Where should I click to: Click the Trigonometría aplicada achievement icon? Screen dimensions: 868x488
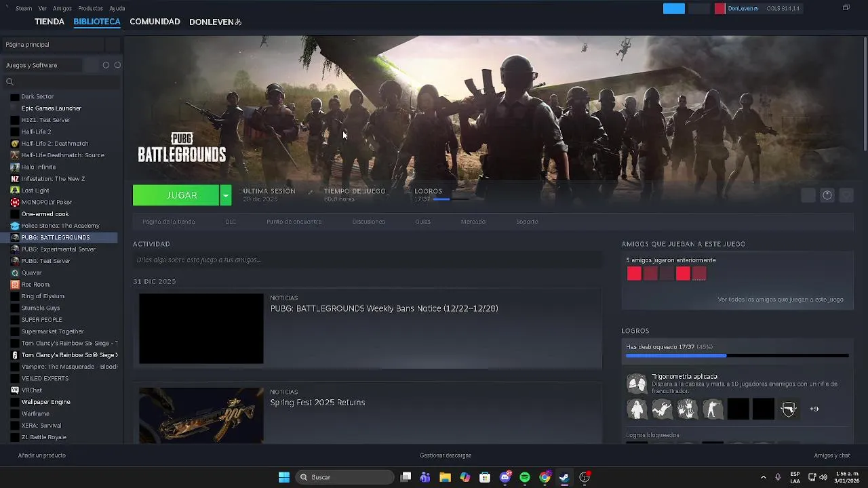[x=637, y=384]
